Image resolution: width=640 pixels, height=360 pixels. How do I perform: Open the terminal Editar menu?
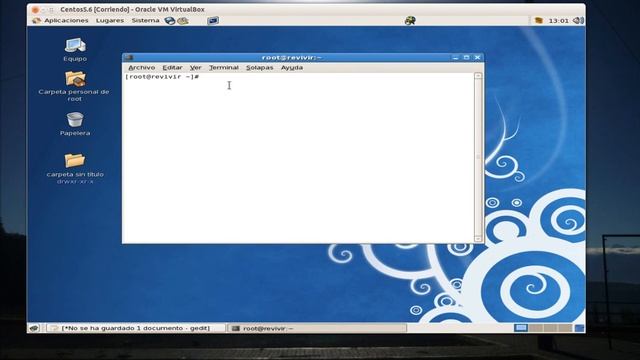tap(172, 68)
